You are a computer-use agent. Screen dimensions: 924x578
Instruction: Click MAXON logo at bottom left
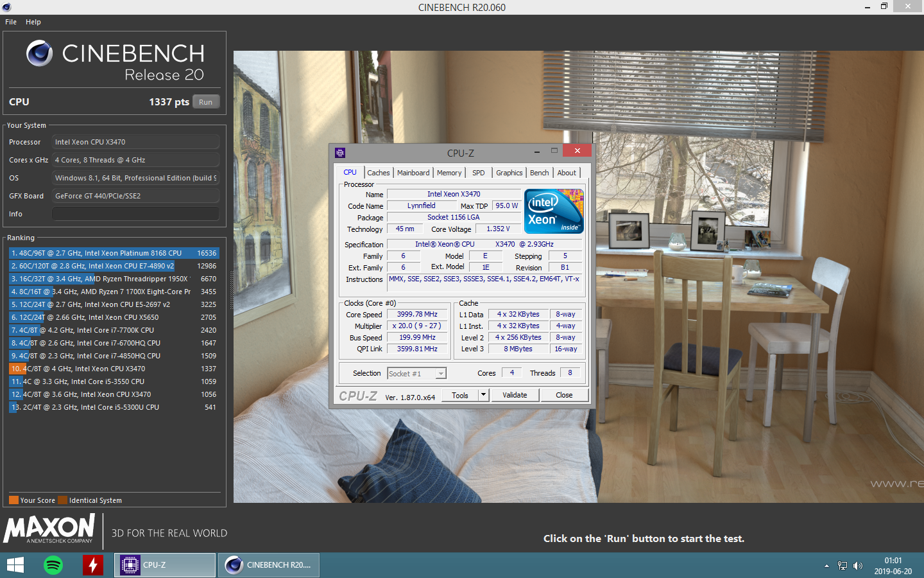(49, 529)
